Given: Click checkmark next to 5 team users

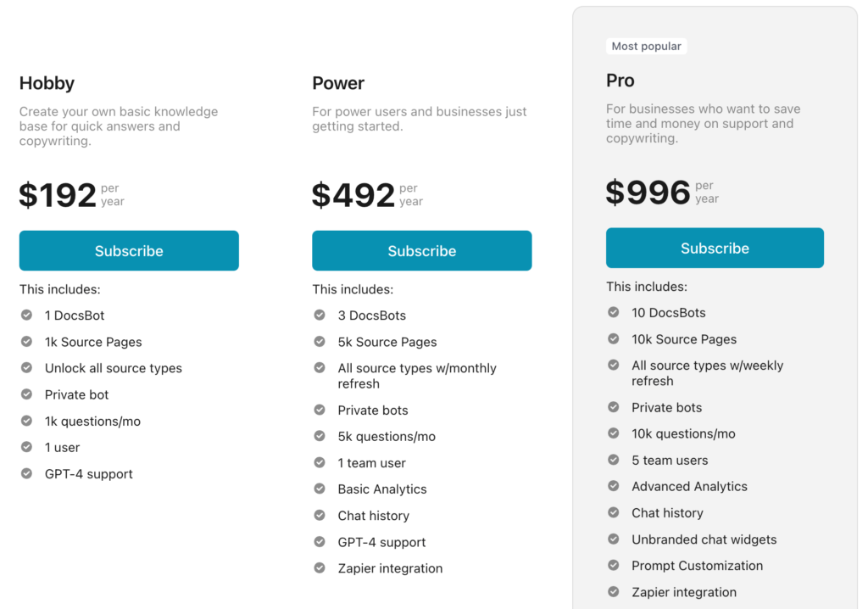Looking at the screenshot, I should 614,460.
